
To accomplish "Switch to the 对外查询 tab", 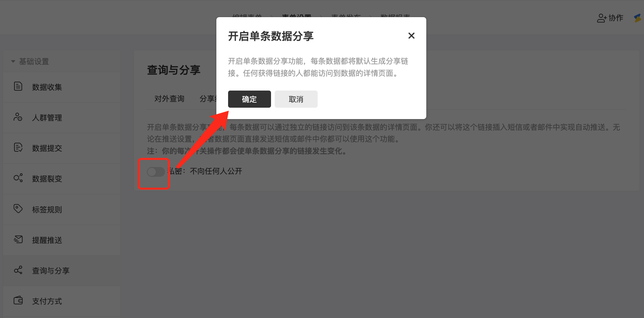I will click(x=169, y=99).
